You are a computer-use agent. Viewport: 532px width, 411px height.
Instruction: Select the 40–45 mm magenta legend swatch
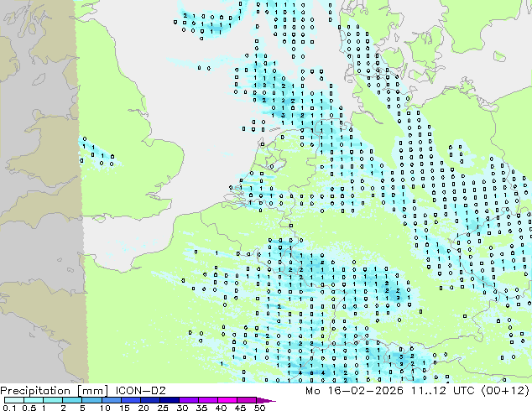coord(227,400)
